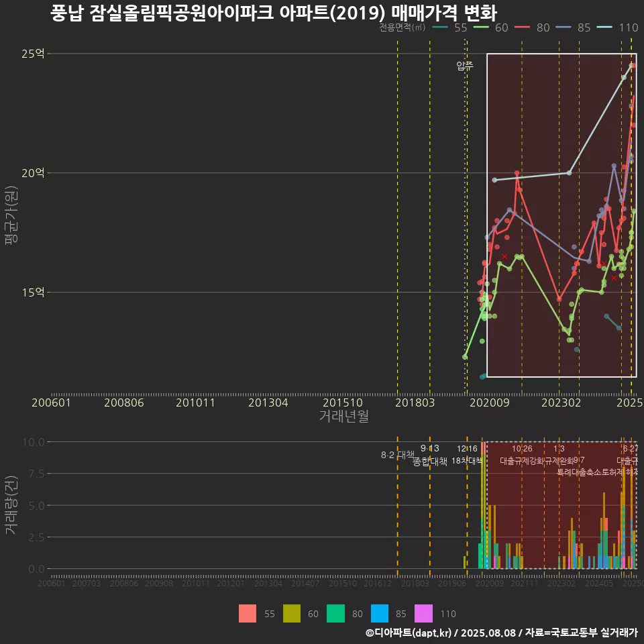Click the 거래년월 axis title

point(343,416)
